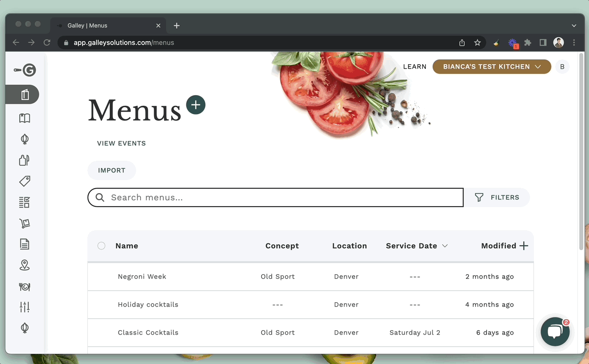Select the location pin icon in the sidebar

(x=24, y=265)
